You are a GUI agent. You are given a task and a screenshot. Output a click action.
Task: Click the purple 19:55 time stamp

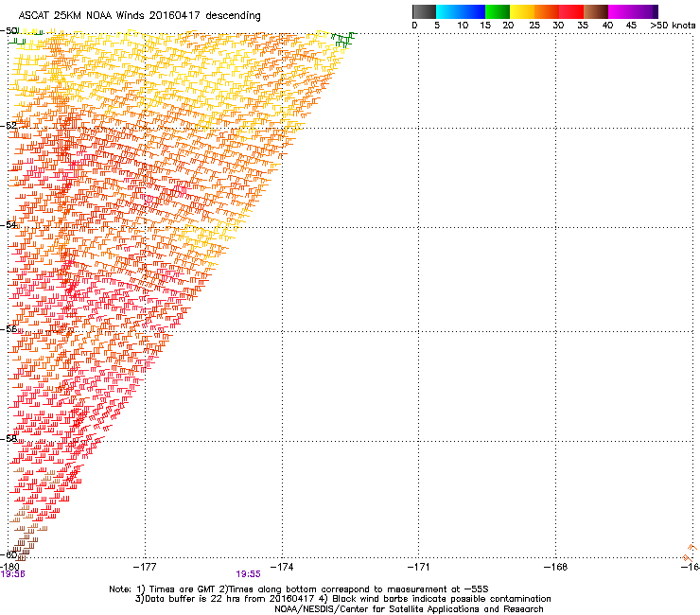(x=248, y=574)
